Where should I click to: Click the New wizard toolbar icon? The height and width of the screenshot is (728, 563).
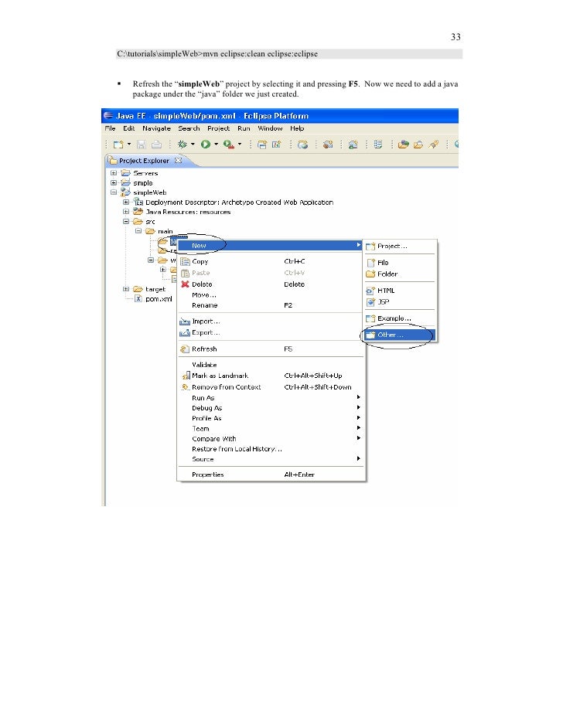point(118,145)
